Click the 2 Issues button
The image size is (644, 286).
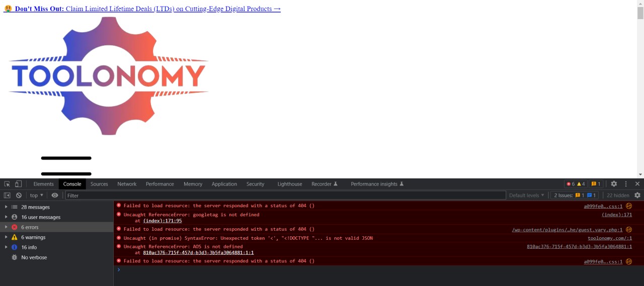[575, 195]
